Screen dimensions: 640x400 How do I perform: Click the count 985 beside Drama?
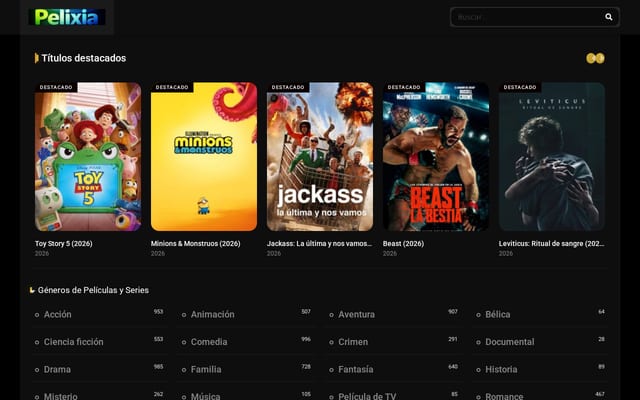pyautogui.click(x=158, y=367)
